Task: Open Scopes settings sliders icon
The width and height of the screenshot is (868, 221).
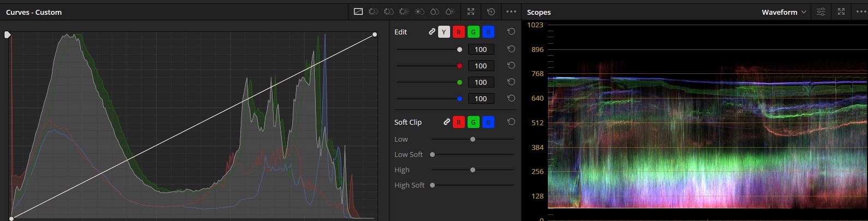Action: (821, 11)
